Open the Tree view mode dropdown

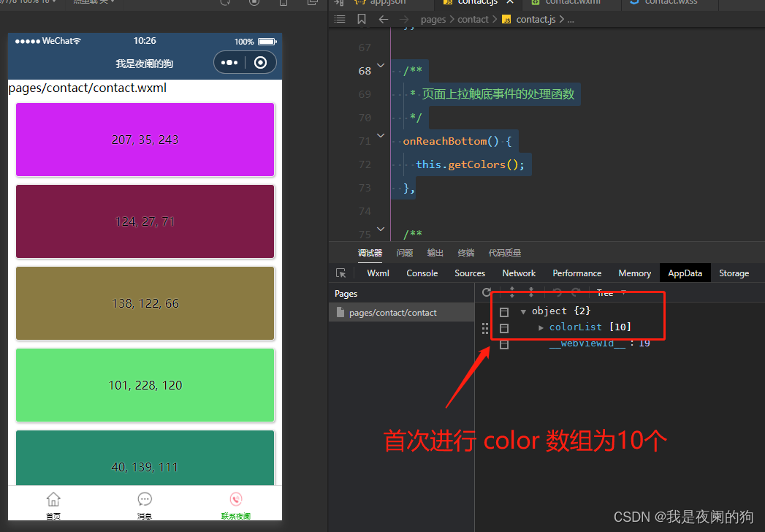(611, 293)
